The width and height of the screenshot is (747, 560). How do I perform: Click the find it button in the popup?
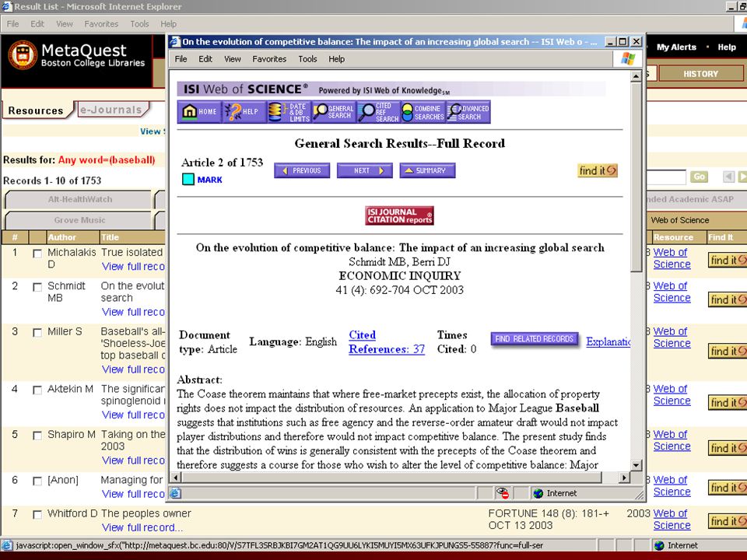pos(598,170)
